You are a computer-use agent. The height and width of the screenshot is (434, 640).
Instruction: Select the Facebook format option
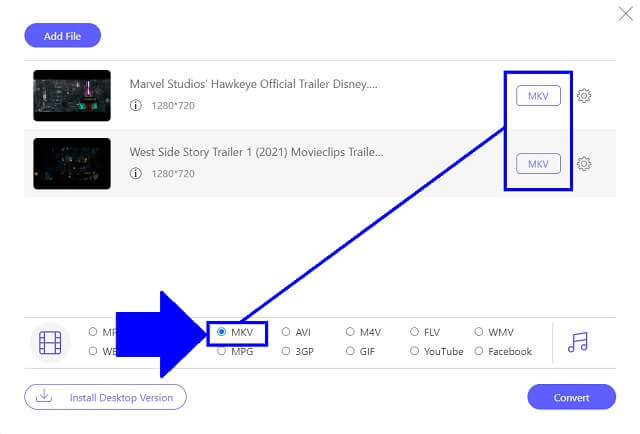pyautogui.click(x=503, y=351)
